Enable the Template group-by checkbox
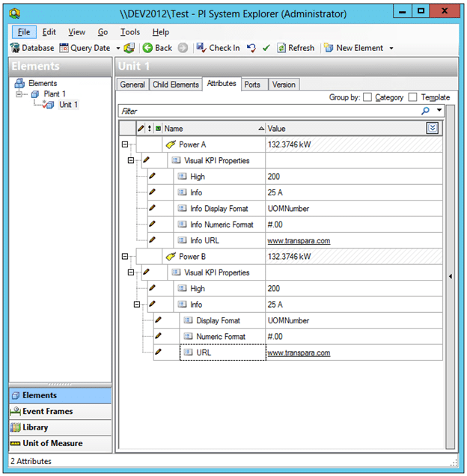The image size is (467, 476). pos(412,97)
